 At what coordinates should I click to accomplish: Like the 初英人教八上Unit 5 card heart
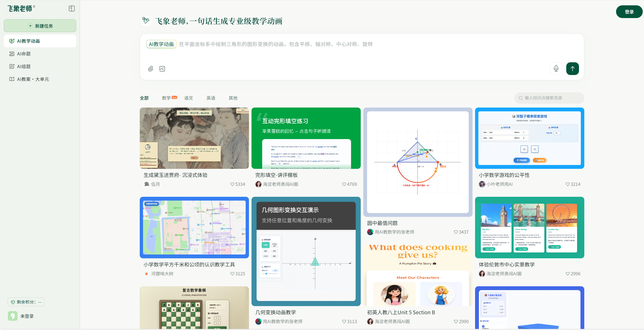tap(456, 322)
